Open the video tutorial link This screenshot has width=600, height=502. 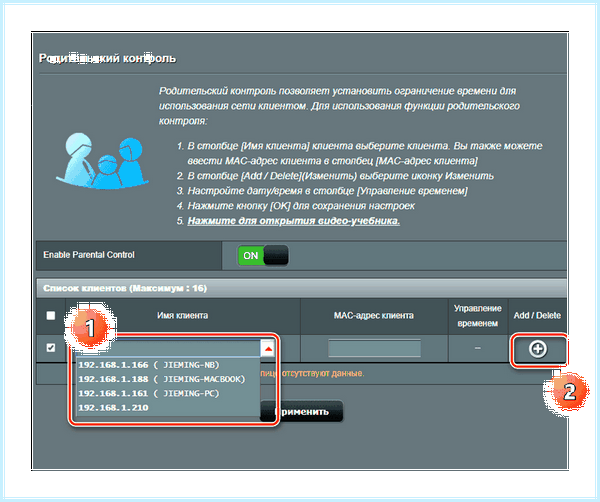[x=293, y=221]
